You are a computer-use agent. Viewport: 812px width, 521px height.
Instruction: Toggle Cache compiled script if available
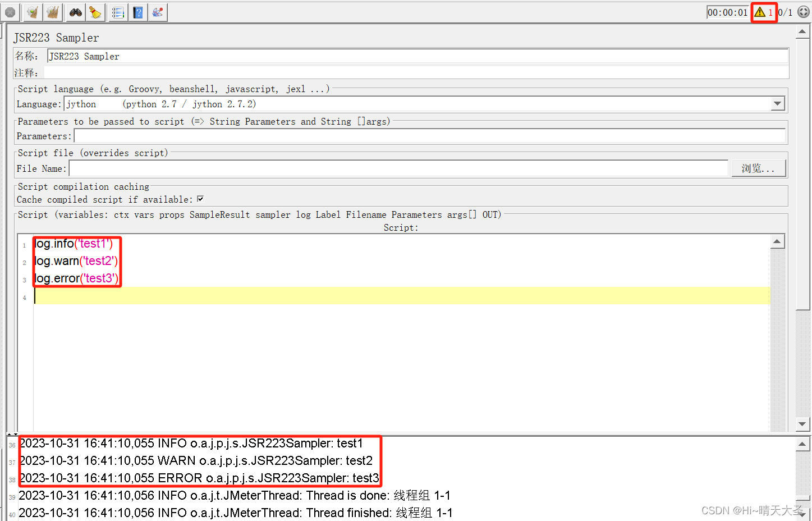pyautogui.click(x=200, y=199)
